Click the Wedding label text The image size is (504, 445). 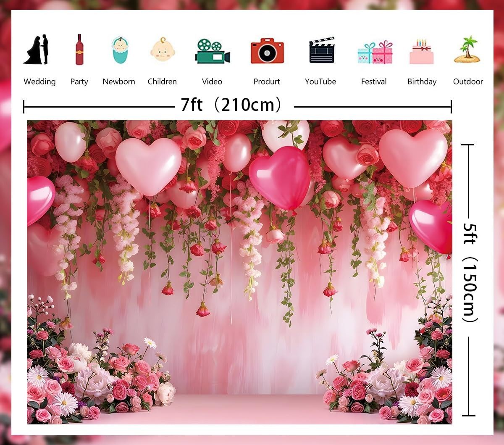click(x=39, y=82)
